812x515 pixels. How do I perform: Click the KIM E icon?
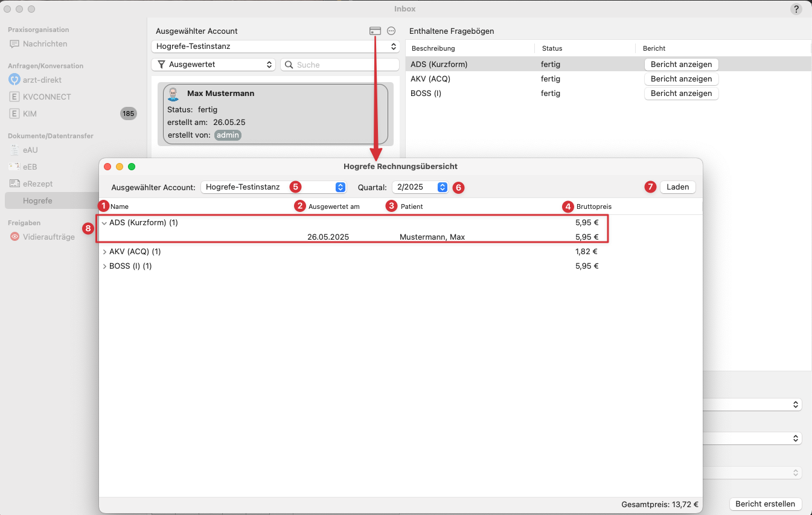point(14,114)
